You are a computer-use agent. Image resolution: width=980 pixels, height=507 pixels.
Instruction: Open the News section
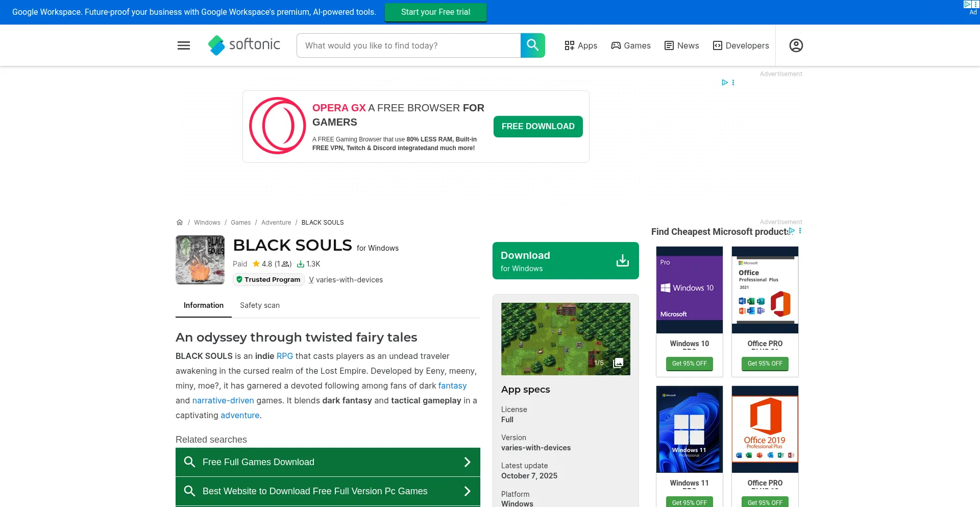coord(681,45)
